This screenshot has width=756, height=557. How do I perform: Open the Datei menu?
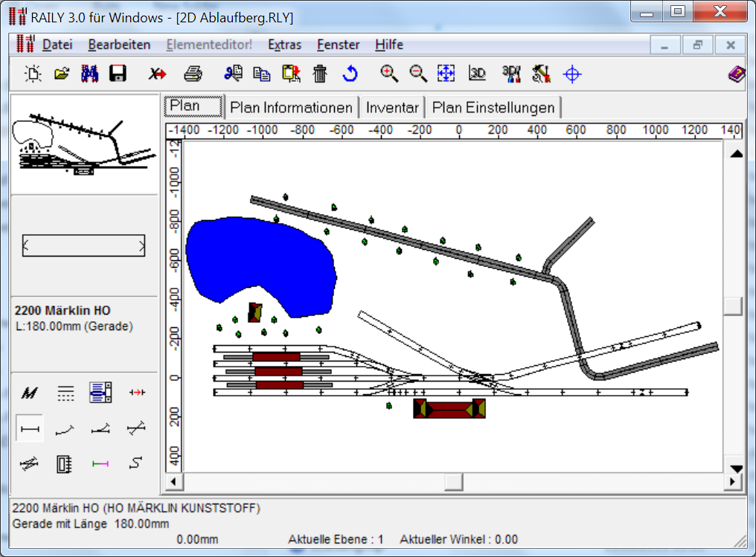(57, 45)
